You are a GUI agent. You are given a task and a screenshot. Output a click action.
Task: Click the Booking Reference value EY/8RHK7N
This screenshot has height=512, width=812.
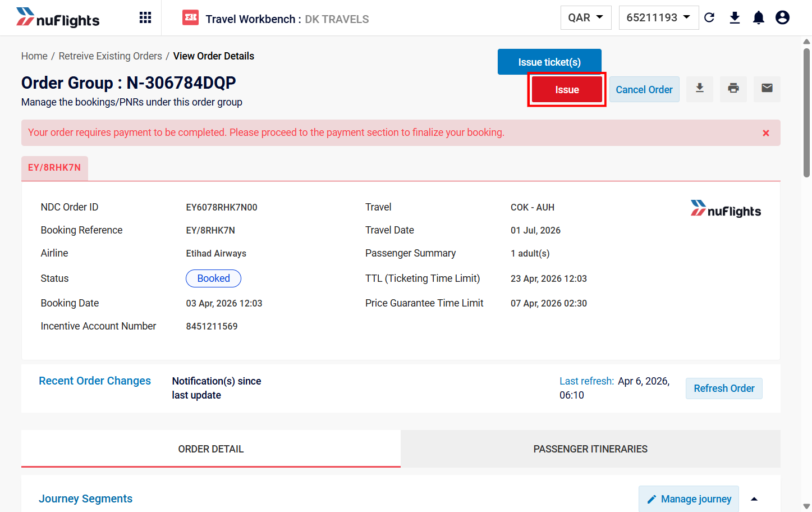point(210,231)
